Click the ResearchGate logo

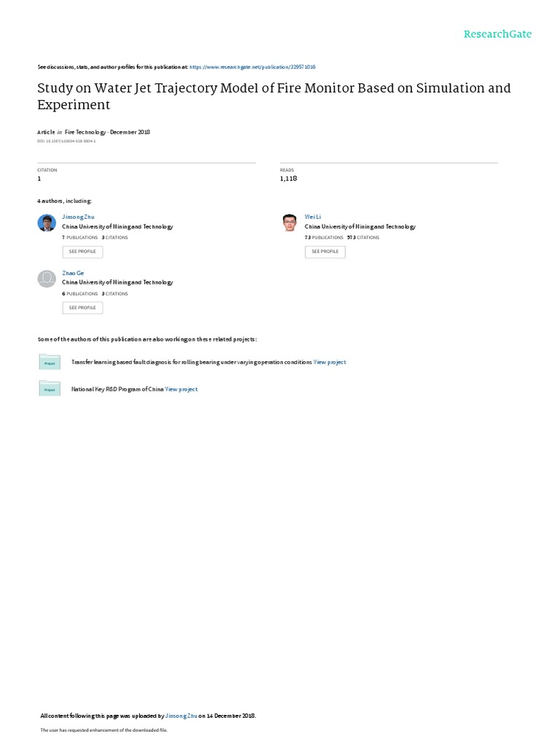[497, 34]
